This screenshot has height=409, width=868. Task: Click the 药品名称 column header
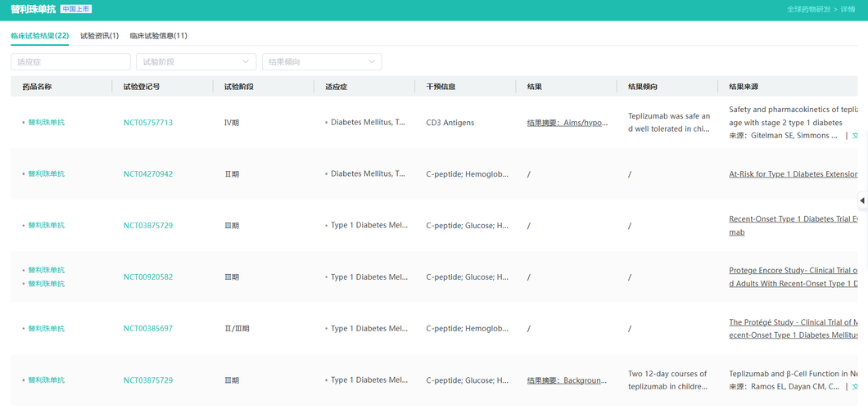tap(37, 87)
